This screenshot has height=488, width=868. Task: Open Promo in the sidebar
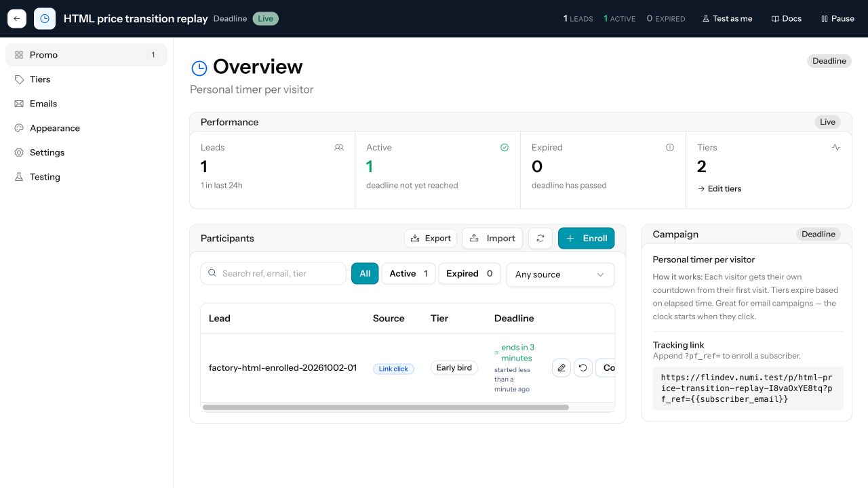point(86,55)
